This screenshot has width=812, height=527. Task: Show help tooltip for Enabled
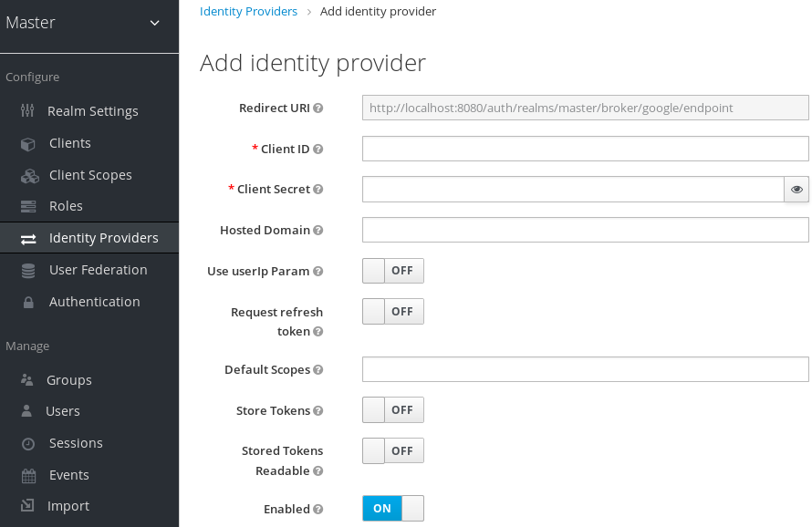tap(318, 509)
